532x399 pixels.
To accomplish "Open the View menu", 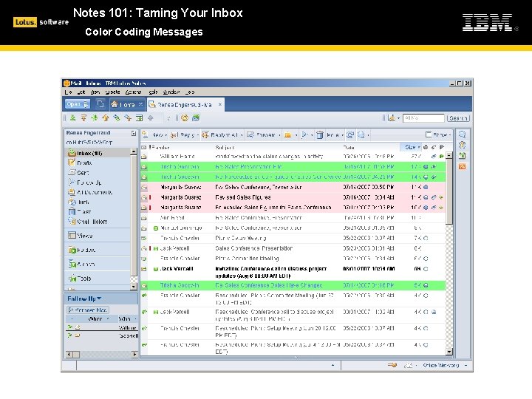I will [x=95, y=92].
